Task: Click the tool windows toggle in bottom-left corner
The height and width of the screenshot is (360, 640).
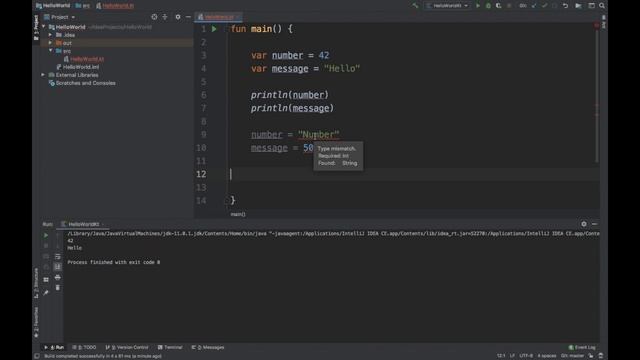Action: pos(37,356)
